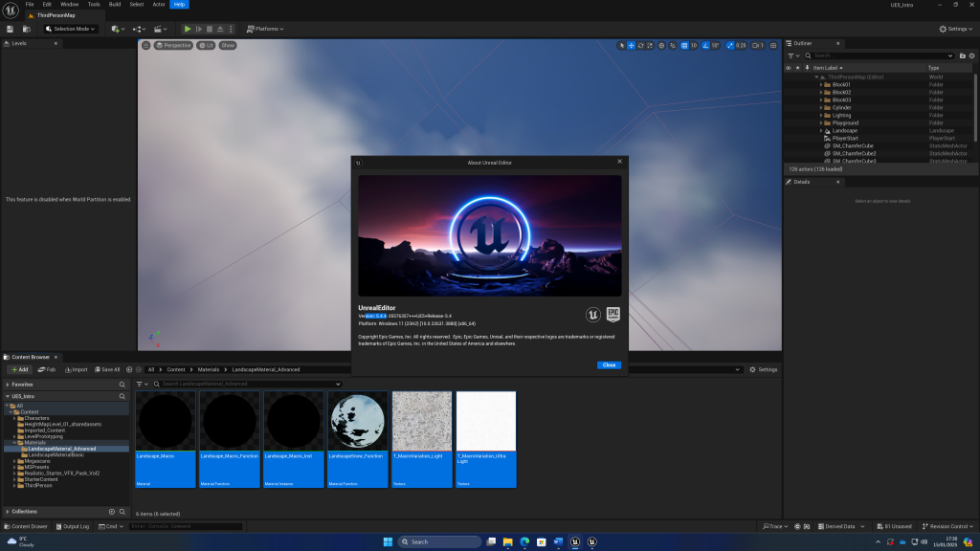Open the Help menu

179,5
